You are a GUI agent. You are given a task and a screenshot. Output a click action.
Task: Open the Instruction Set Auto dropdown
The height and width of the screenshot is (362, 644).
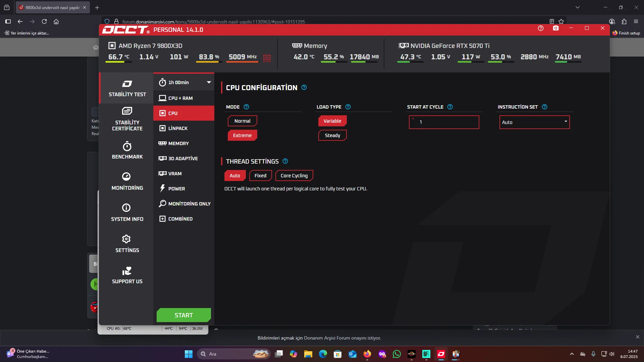534,122
